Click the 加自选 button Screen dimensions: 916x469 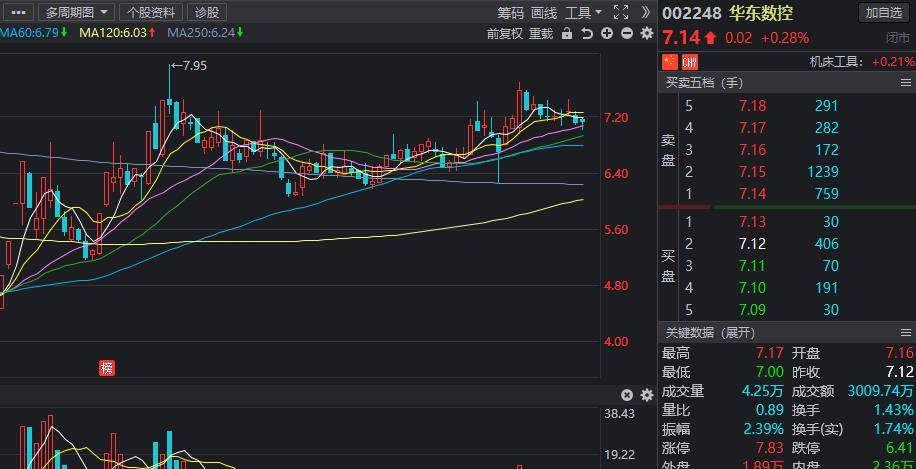click(x=884, y=12)
